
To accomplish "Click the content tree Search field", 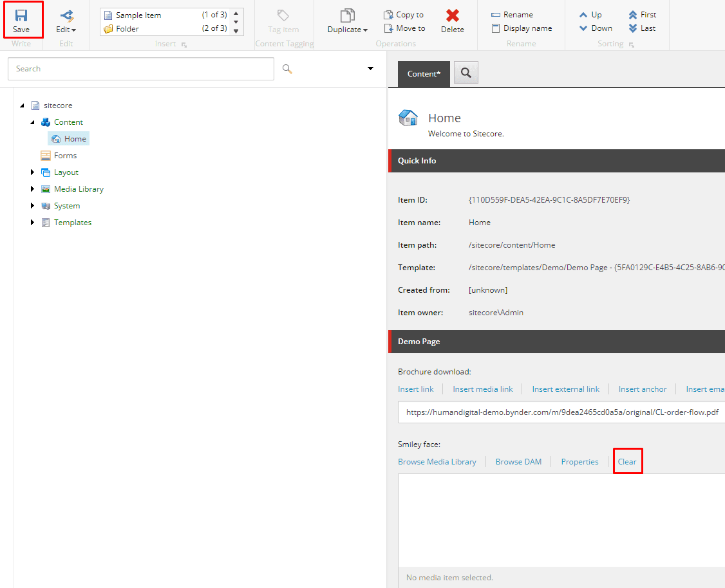I will (x=140, y=69).
